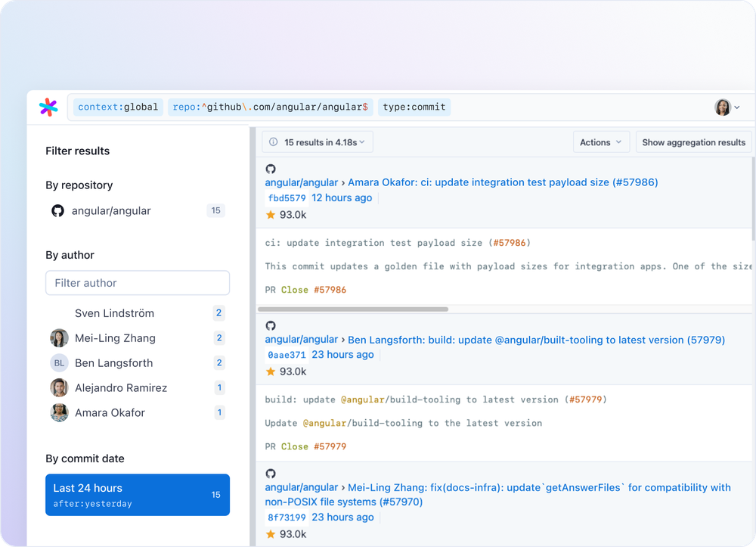Open the Actions dropdown
This screenshot has height=547, width=756.
tap(601, 141)
